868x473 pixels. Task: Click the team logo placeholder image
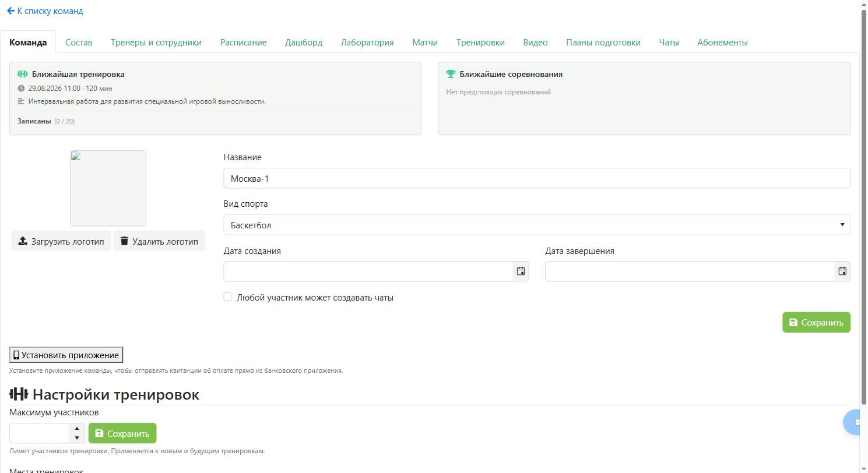pyautogui.click(x=108, y=188)
